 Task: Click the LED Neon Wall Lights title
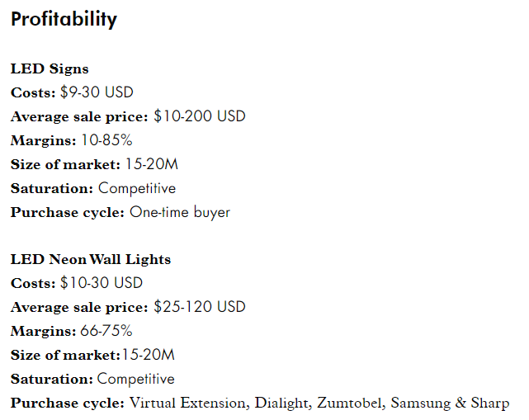(x=91, y=260)
